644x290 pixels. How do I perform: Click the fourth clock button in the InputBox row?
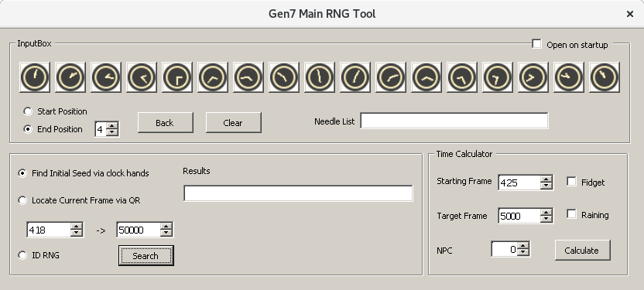click(142, 77)
